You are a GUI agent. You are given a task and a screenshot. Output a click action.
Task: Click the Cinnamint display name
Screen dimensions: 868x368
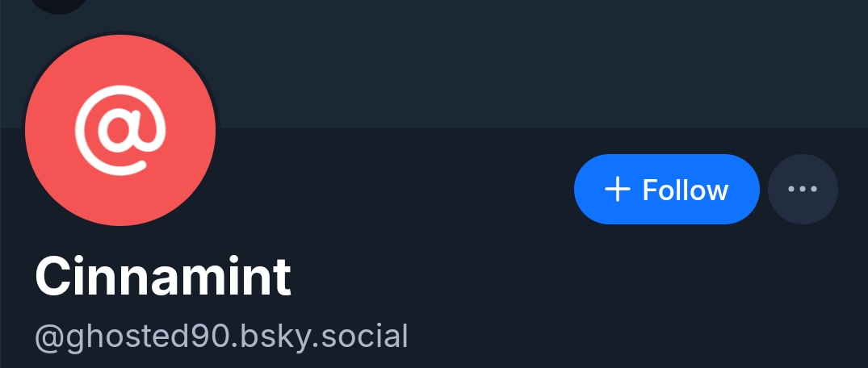(x=162, y=277)
